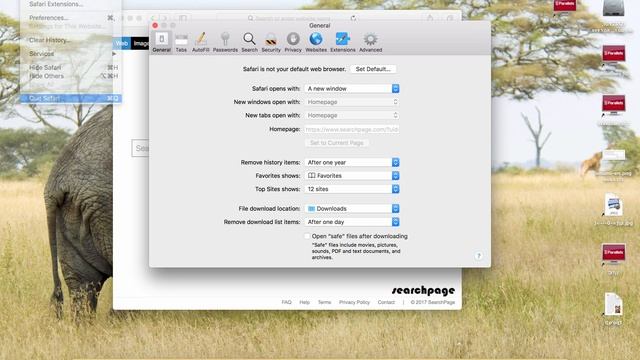
Task: Click the Web tab on searchpage
Action: 122,43
